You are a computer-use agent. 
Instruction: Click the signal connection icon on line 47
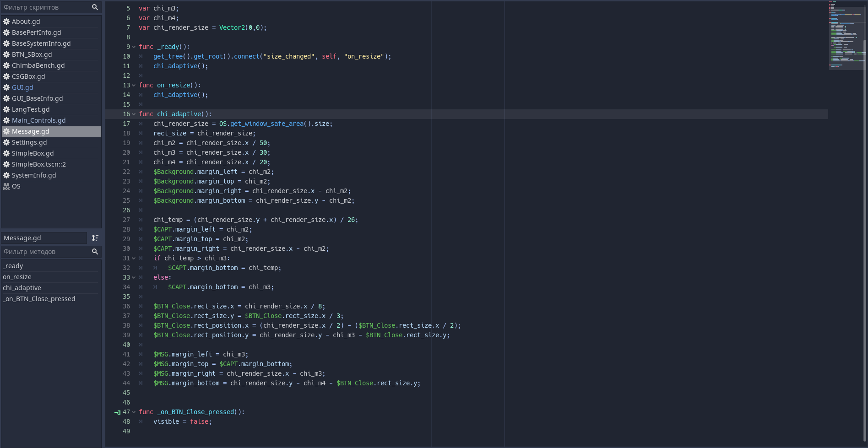pos(118,412)
